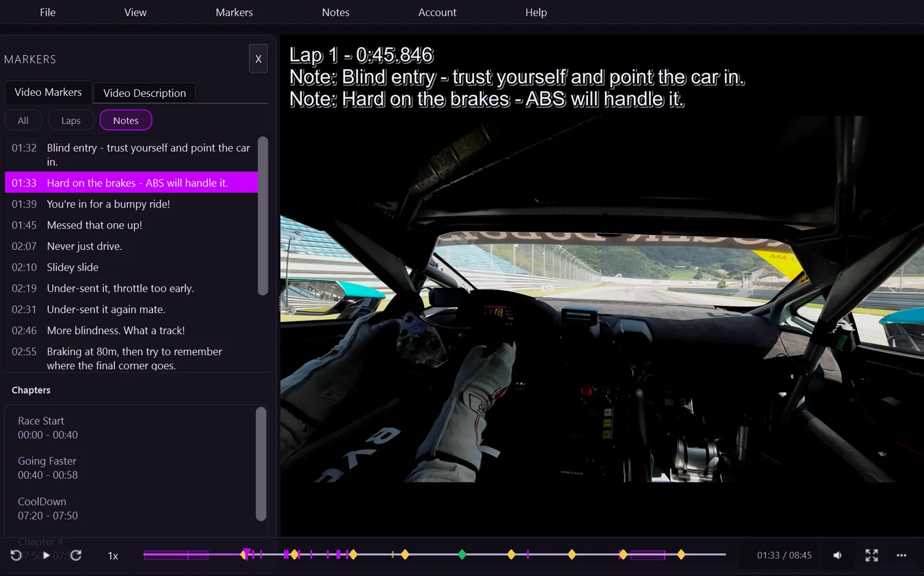The width and height of the screenshot is (924, 576).
Task: Jump to note 'Under-sent it, throttle too early.'
Action: [131, 288]
